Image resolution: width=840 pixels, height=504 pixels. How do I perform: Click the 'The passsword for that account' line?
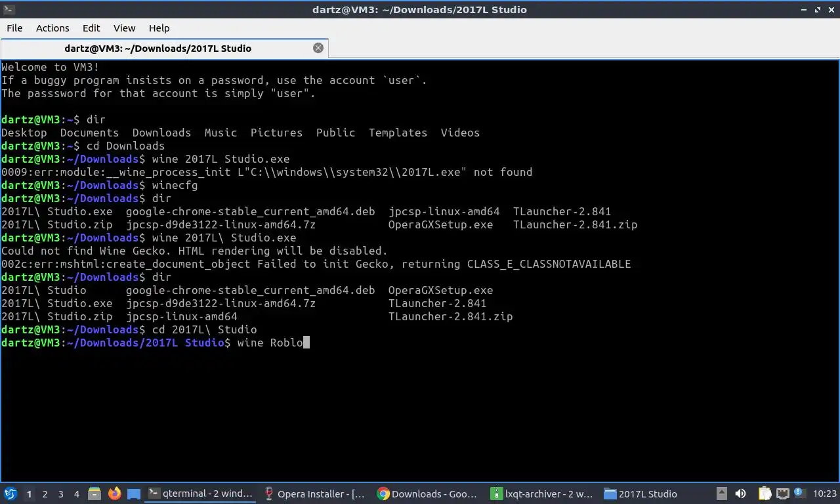click(158, 93)
